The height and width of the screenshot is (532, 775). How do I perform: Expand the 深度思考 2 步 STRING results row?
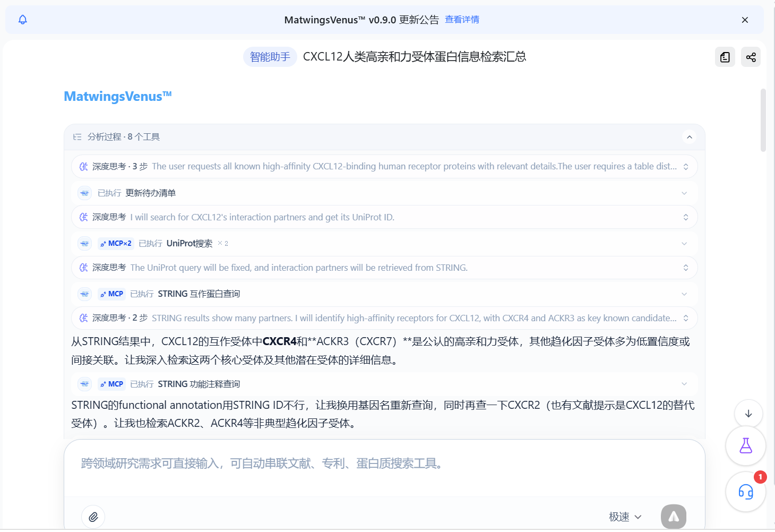tap(384, 318)
